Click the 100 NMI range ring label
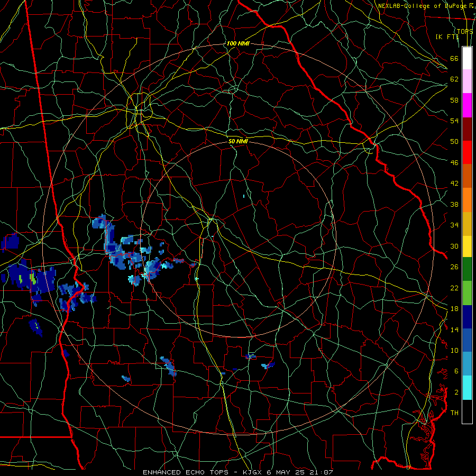476x476 pixels. pos(238,43)
